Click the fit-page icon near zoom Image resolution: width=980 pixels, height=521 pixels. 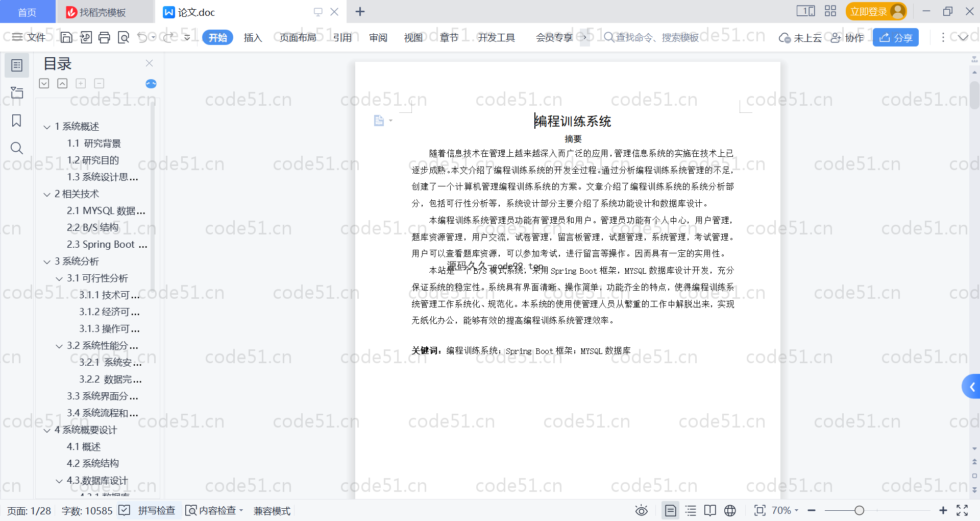(760, 510)
